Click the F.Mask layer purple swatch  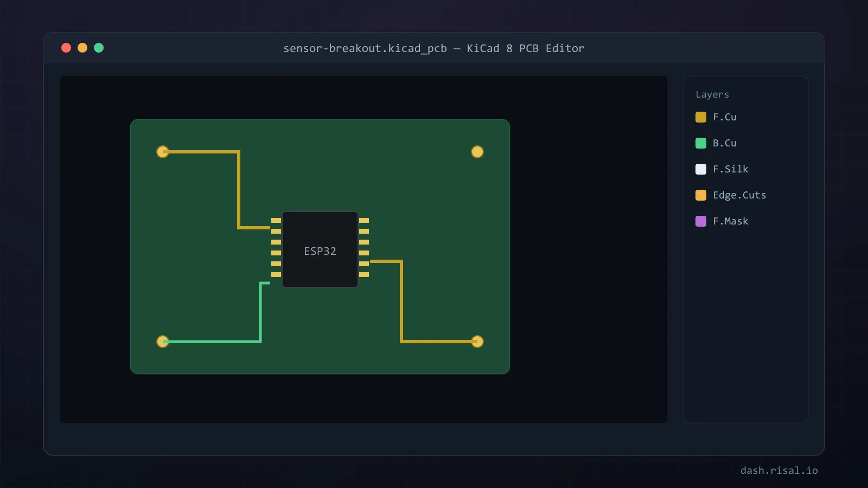(x=701, y=221)
